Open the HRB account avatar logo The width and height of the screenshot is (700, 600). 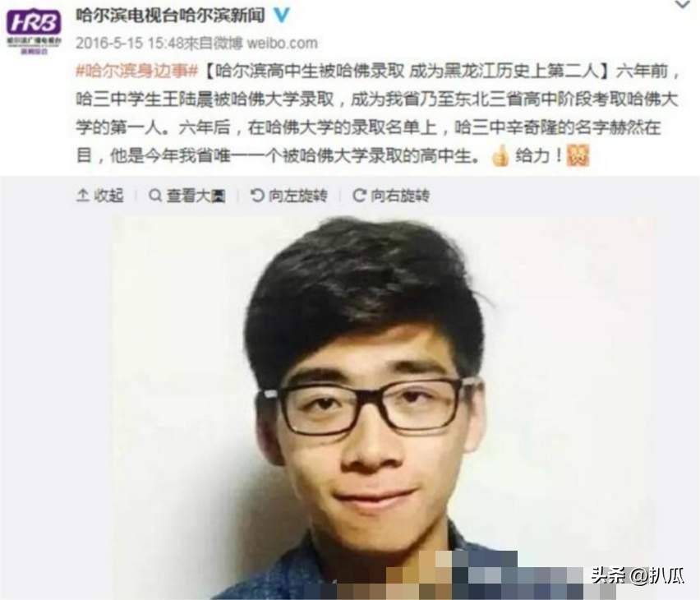34,31
